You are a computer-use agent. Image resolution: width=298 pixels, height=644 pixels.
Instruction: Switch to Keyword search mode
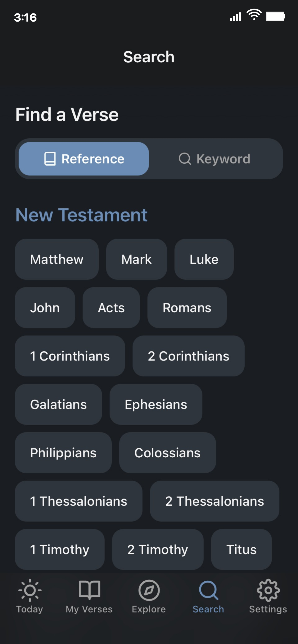pos(215,159)
